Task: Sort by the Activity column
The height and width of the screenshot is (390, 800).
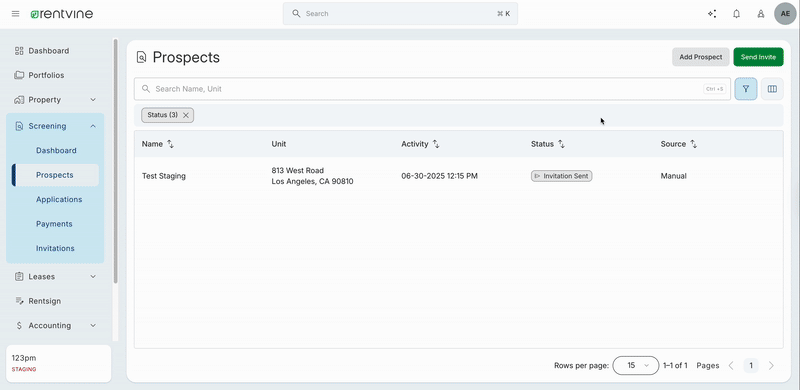Action: click(436, 144)
